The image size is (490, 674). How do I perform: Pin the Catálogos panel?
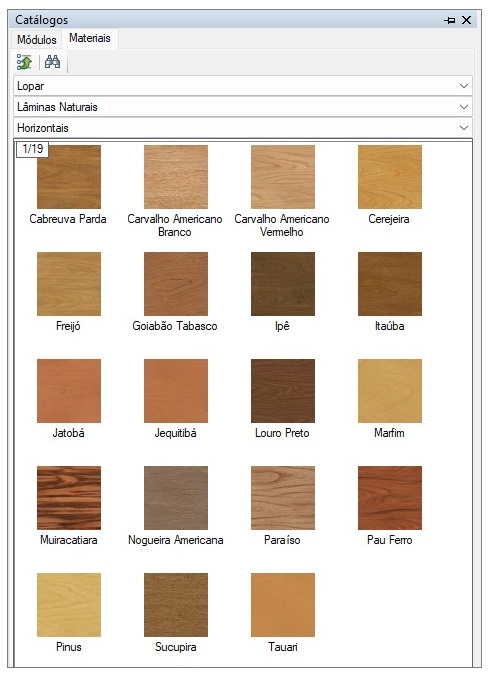tap(450, 20)
